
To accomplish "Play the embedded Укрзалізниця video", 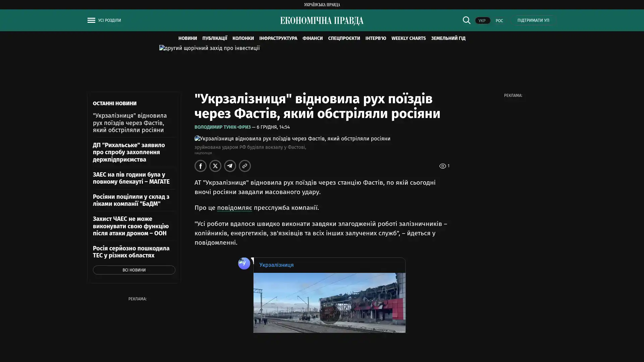I will point(329,314).
